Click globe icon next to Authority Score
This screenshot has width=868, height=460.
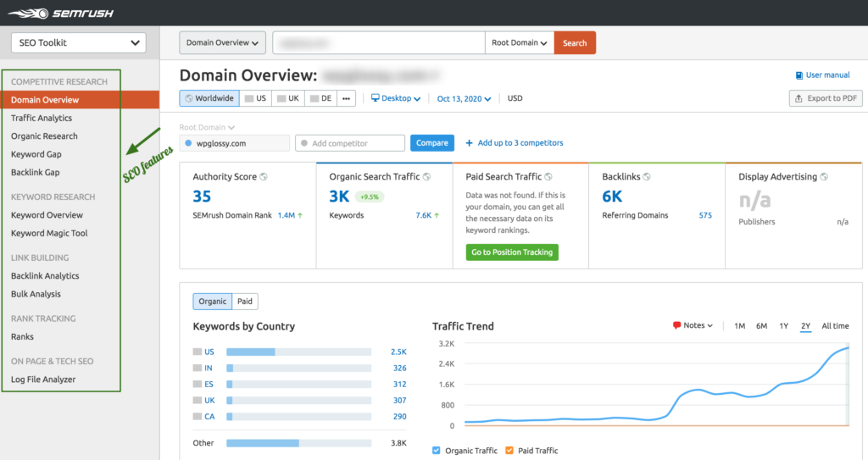pos(264,176)
